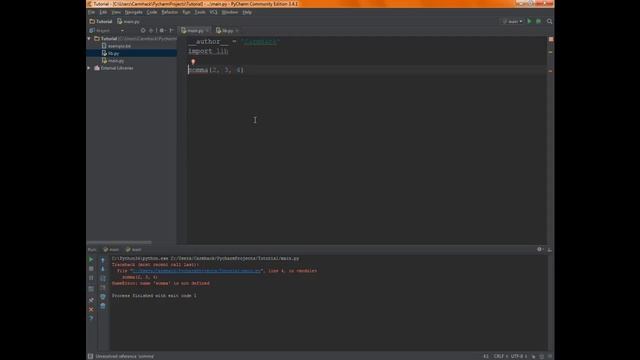This screenshot has width=640, height=360.
Task: Toggle soft wraps in Run console
Action: [x=103, y=278]
